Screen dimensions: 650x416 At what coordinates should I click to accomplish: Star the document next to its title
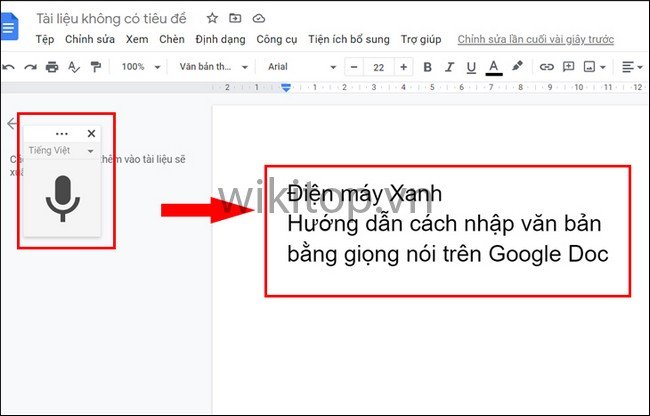tap(211, 18)
